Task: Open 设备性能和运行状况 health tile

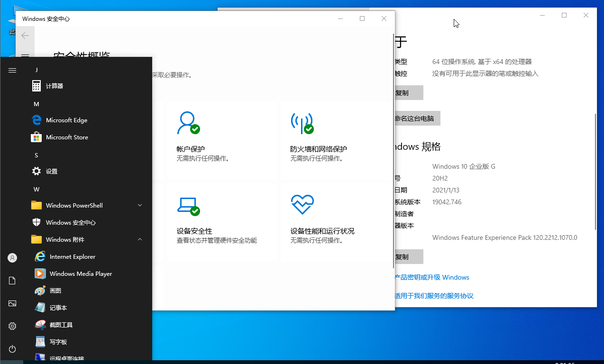Action: pyautogui.click(x=335, y=223)
